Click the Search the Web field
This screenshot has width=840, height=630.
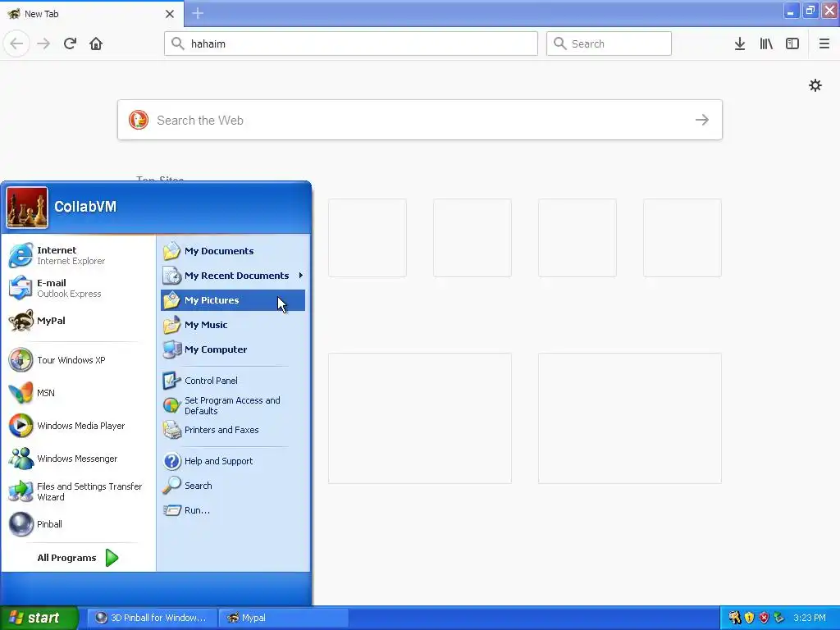420,120
